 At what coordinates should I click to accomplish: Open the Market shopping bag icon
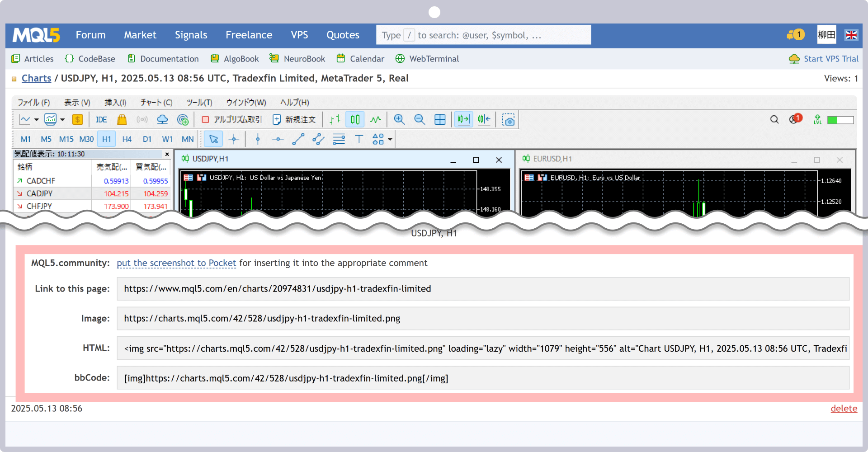(122, 120)
